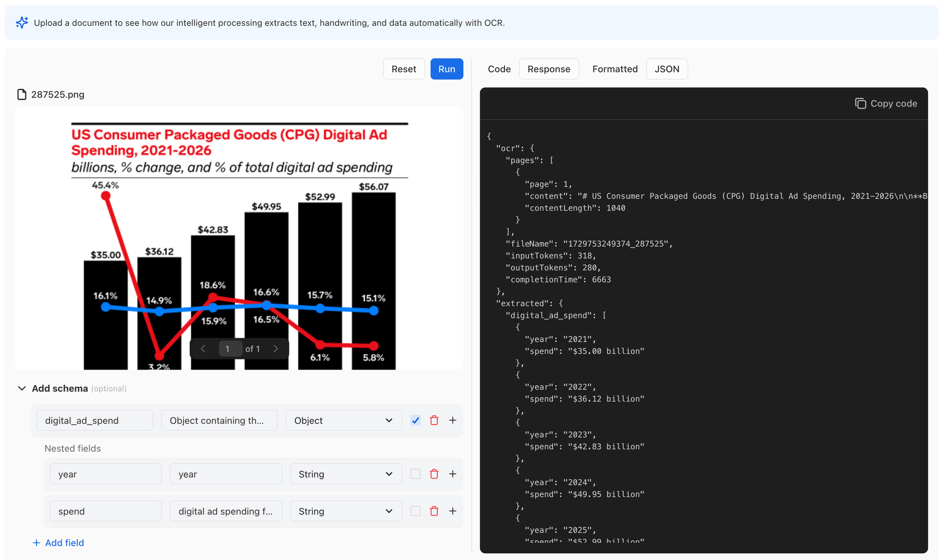Go to next page in document preview
Screen dimensions: 944x560
click(276, 349)
